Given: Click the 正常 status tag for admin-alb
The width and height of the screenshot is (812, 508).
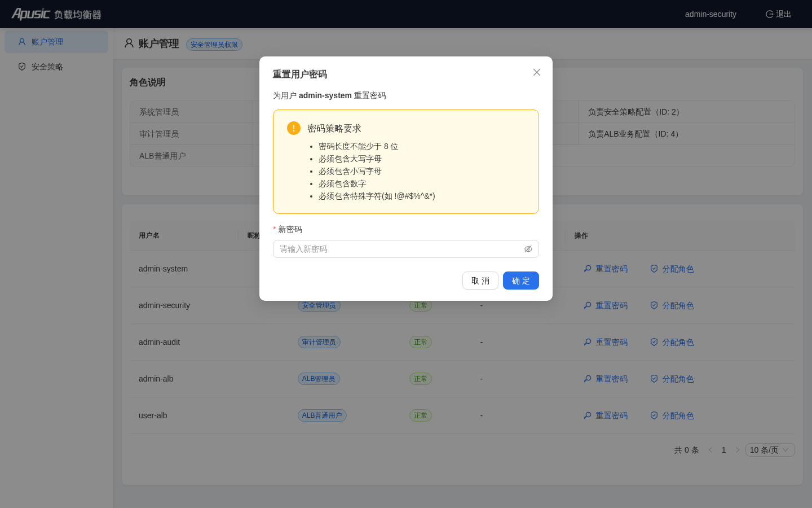Looking at the screenshot, I should tap(421, 379).
